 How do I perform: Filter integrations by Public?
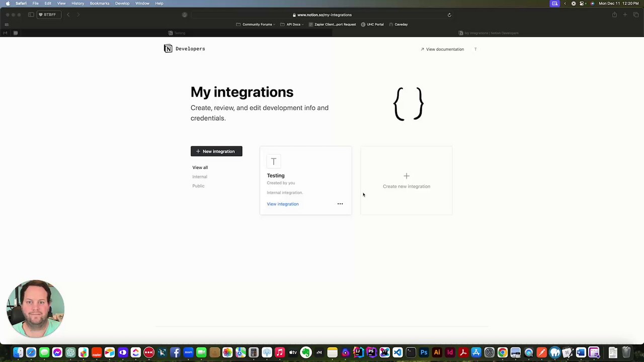coord(198,186)
